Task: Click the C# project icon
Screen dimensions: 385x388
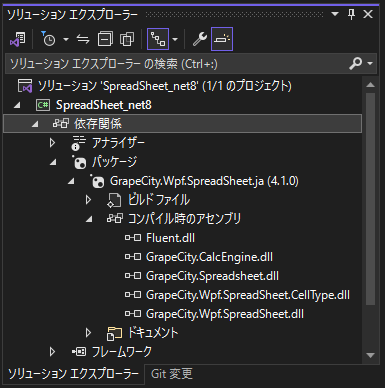Action: [x=43, y=105]
